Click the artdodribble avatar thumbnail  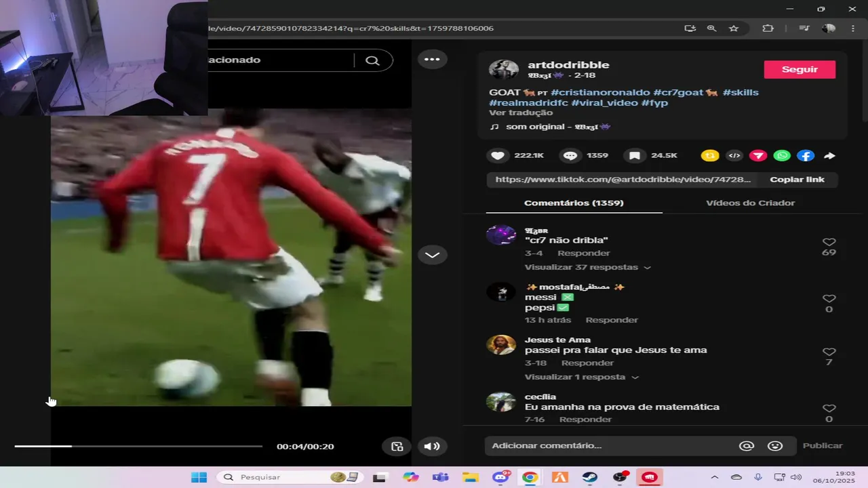[x=503, y=70]
